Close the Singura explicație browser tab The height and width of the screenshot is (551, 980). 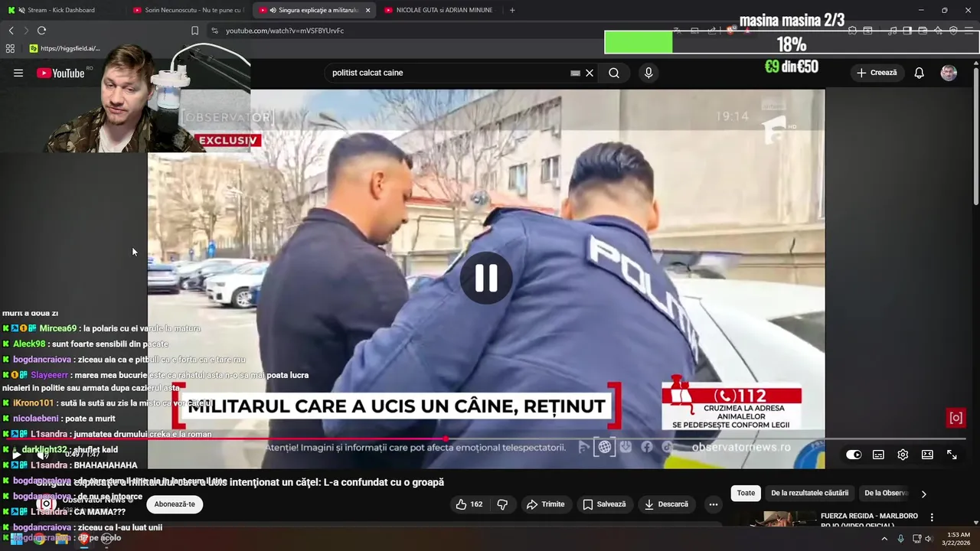pyautogui.click(x=368, y=10)
